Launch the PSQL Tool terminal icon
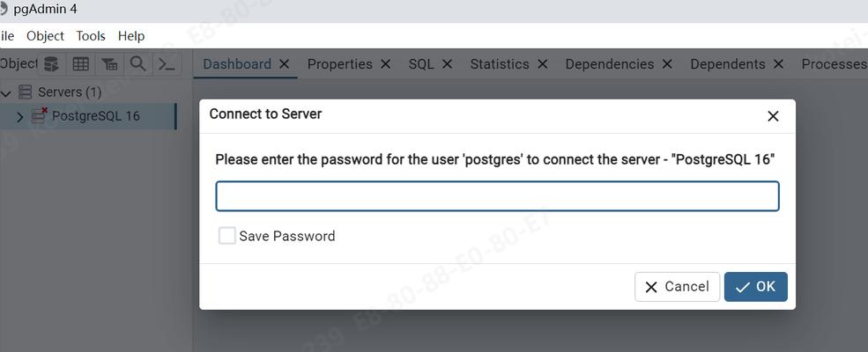Viewport: 868px width, 352px height. tap(167, 64)
